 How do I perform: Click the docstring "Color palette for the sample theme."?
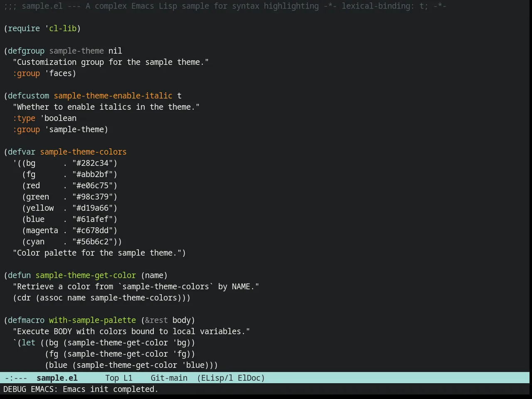click(x=97, y=253)
